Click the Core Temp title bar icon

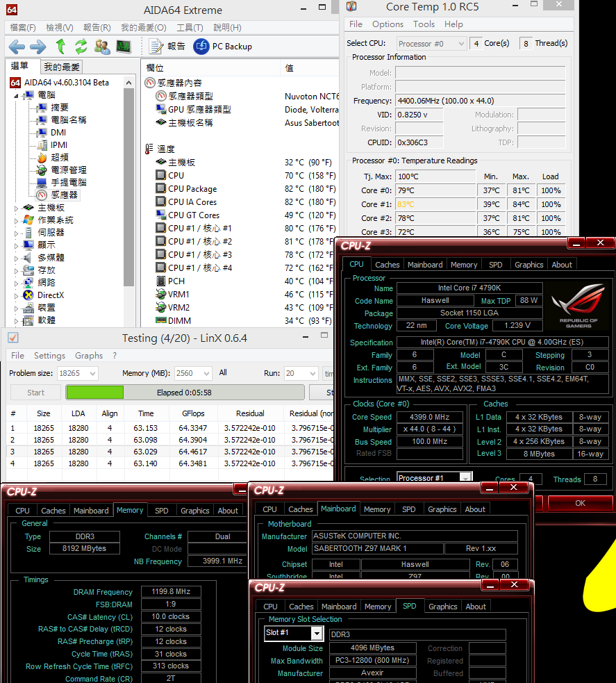coord(351,6)
